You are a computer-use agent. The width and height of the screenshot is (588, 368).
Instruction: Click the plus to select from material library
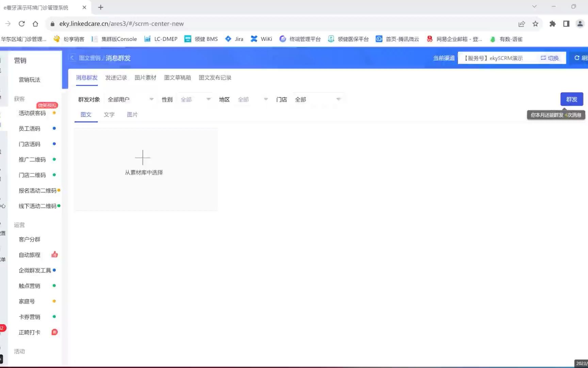pyautogui.click(x=143, y=157)
